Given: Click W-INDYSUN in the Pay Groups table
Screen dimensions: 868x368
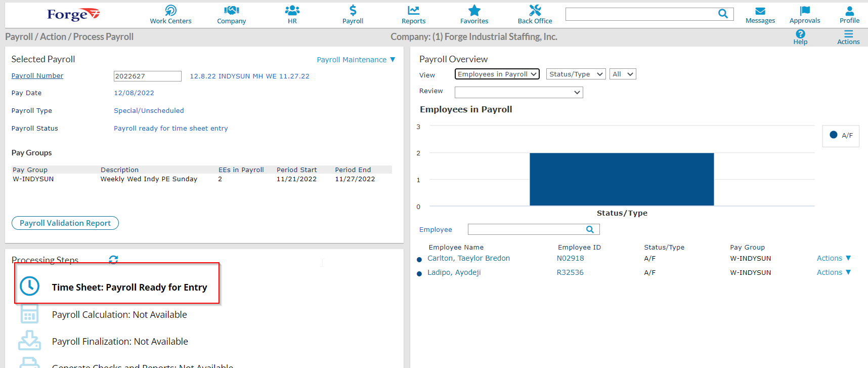Looking at the screenshot, I should pyautogui.click(x=33, y=179).
